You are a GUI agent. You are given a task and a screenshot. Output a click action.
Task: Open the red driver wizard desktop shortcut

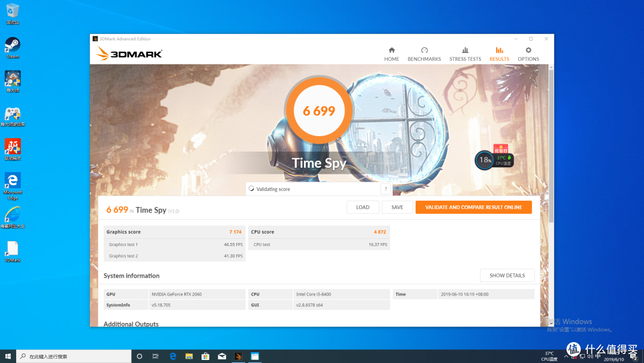coord(13,149)
